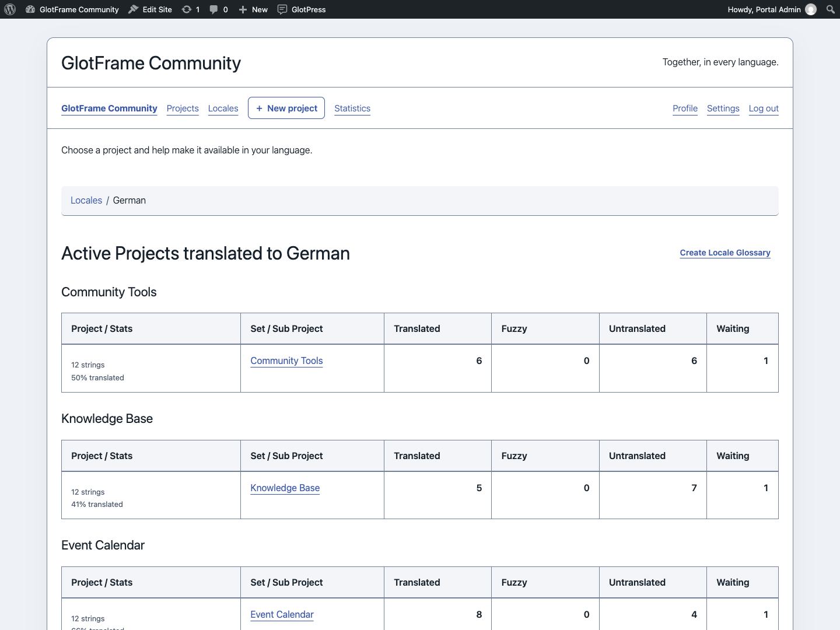
Task: Open the Locales navigation link
Action: (x=223, y=108)
